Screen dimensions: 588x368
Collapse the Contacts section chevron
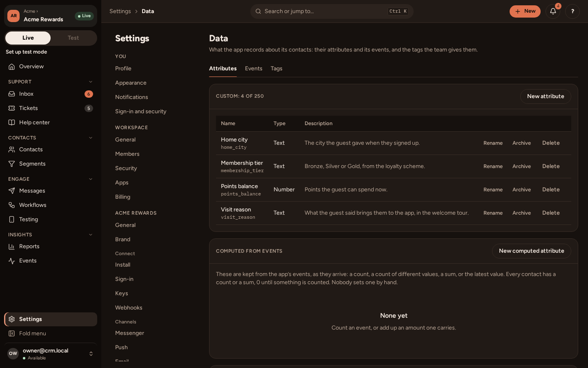[91, 138]
